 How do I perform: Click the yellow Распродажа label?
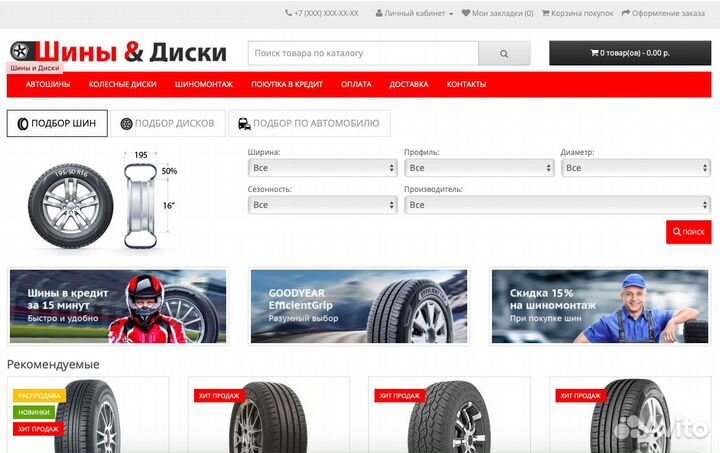(x=39, y=396)
